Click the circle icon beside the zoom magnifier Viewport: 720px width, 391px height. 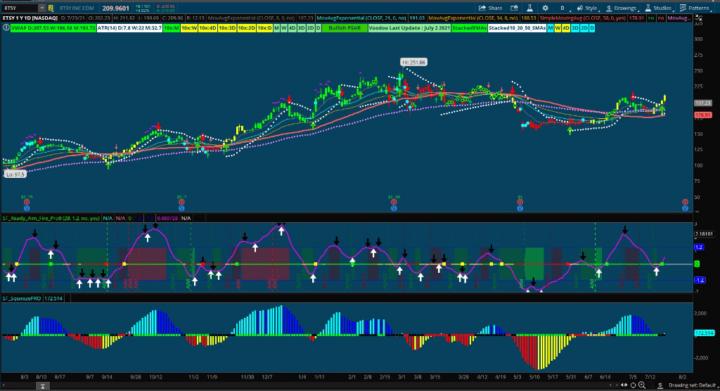click(633, 385)
